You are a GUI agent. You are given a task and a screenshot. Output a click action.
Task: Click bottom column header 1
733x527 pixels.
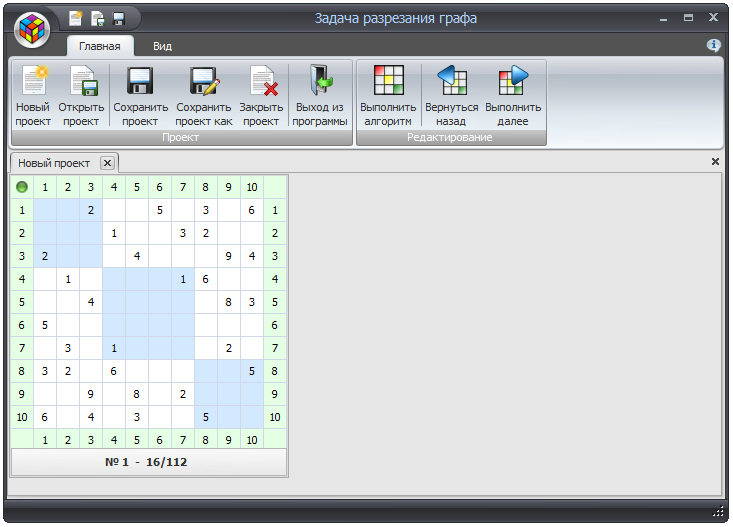pyautogui.click(x=45, y=440)
